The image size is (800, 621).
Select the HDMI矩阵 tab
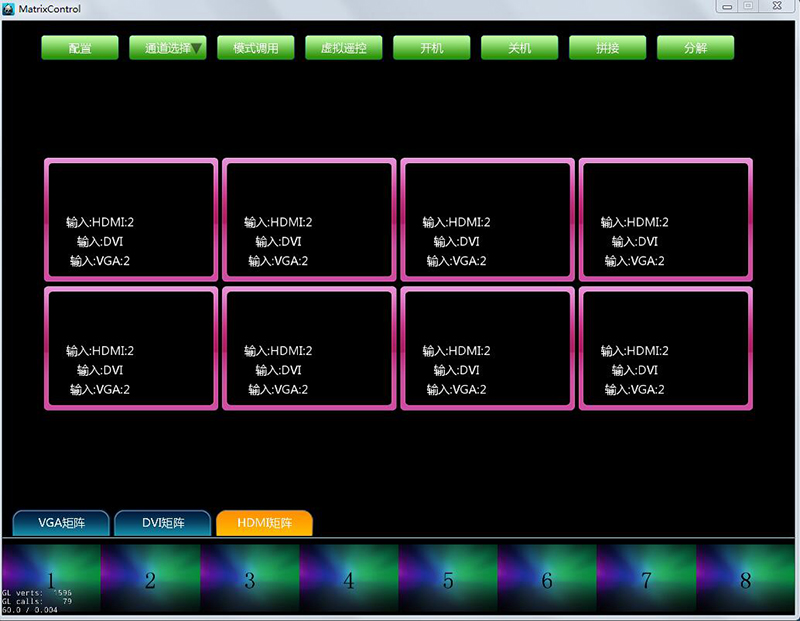[x=264, y=523]
